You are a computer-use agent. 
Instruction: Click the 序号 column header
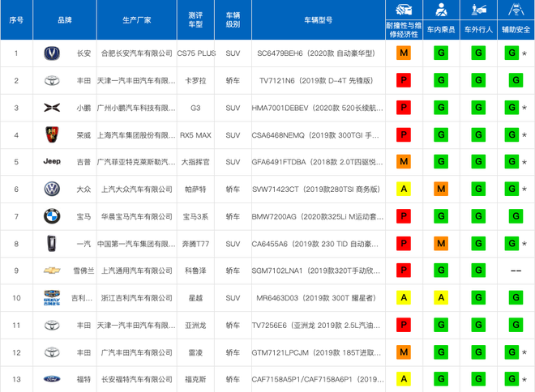[16, 20]
